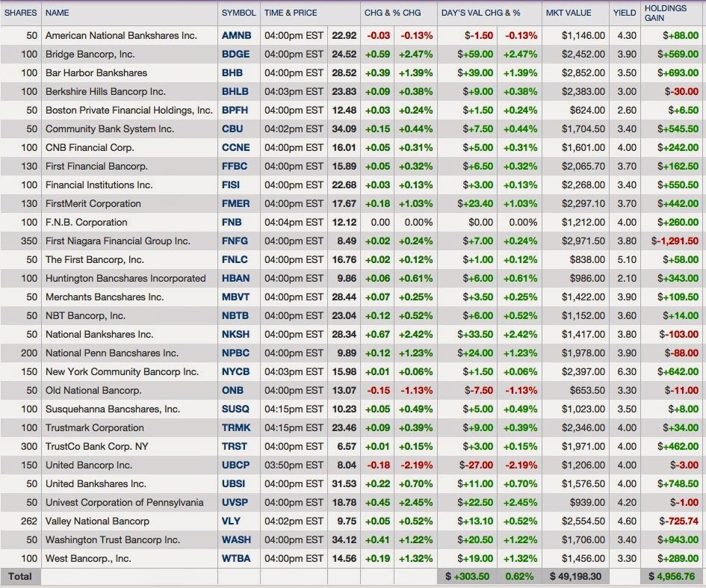Click the Total row label
The image size is (706, 588).
tap(20, 576)
